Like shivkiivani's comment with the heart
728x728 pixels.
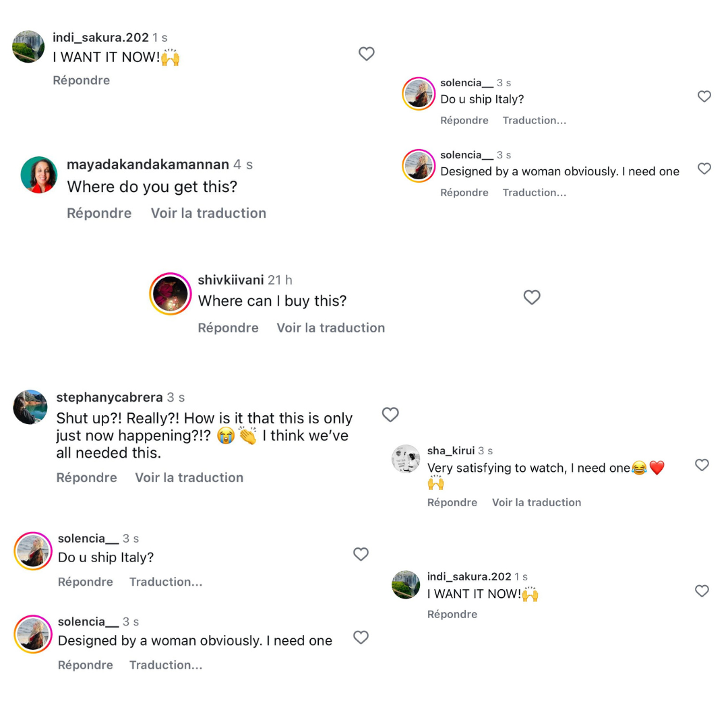pos(532,297)
